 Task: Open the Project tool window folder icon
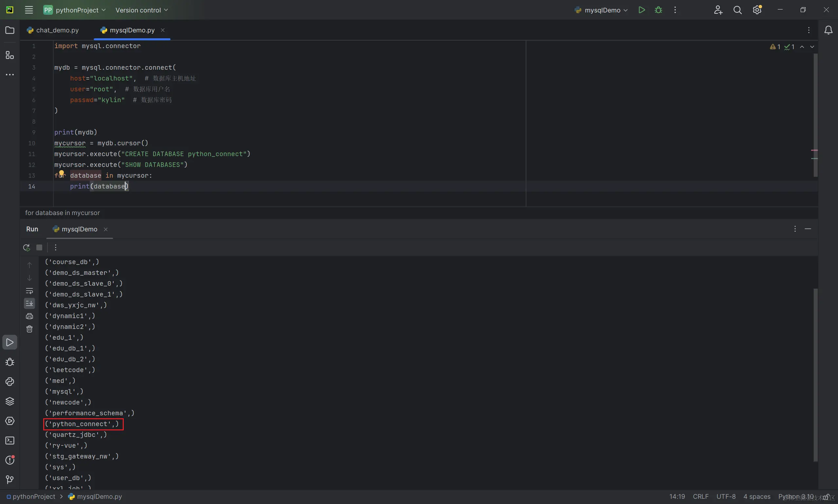coord(10,30)
